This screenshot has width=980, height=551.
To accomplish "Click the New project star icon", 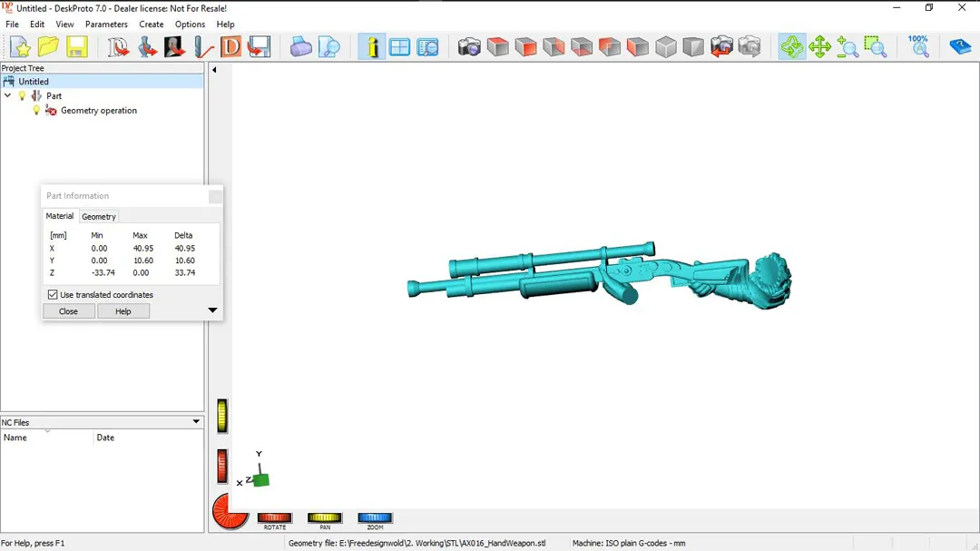I will click(x=21, y=47).
